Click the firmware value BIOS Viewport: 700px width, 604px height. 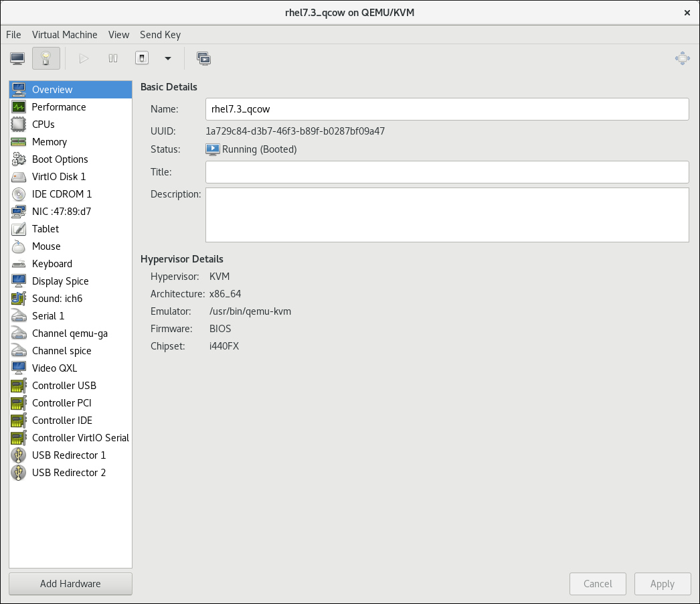[x=220, y=329]
